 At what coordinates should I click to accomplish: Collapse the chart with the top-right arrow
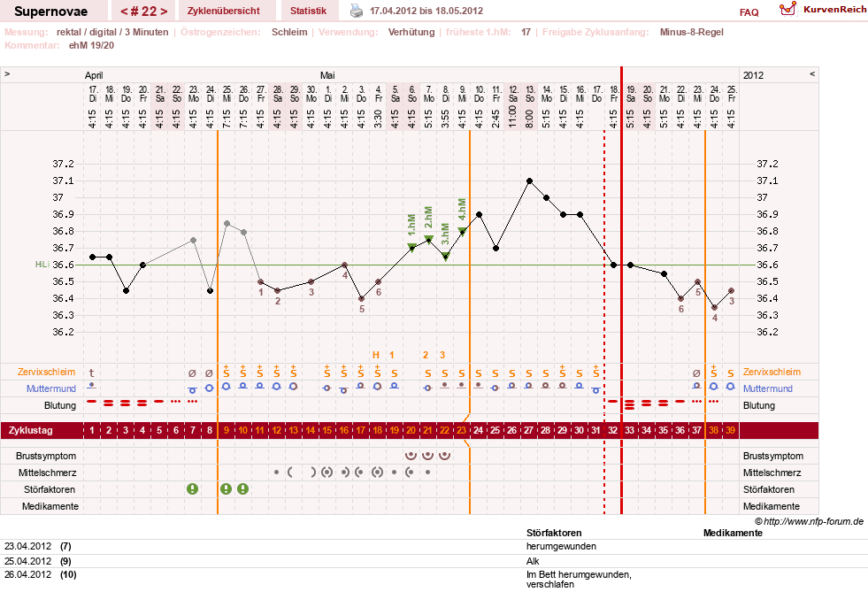coord(812,73)
